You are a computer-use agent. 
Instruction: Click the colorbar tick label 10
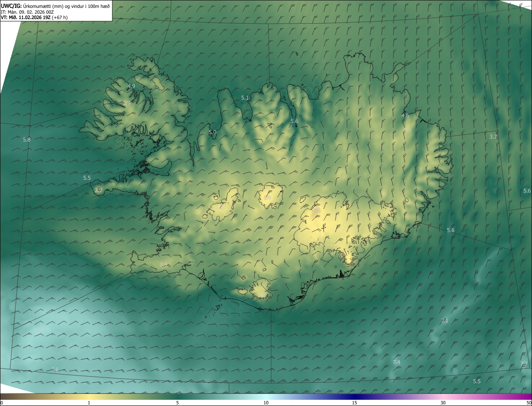pos(266,403)
